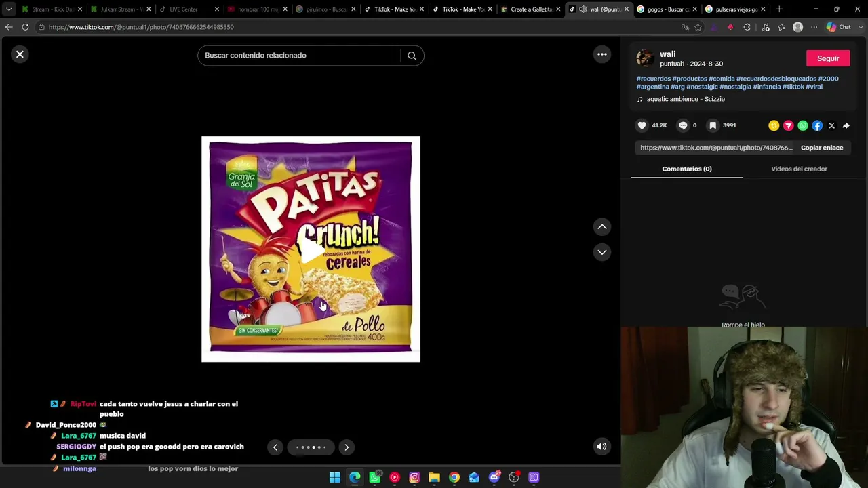Click the browser back arrow
868x488 pixels.
click(9, 27)
